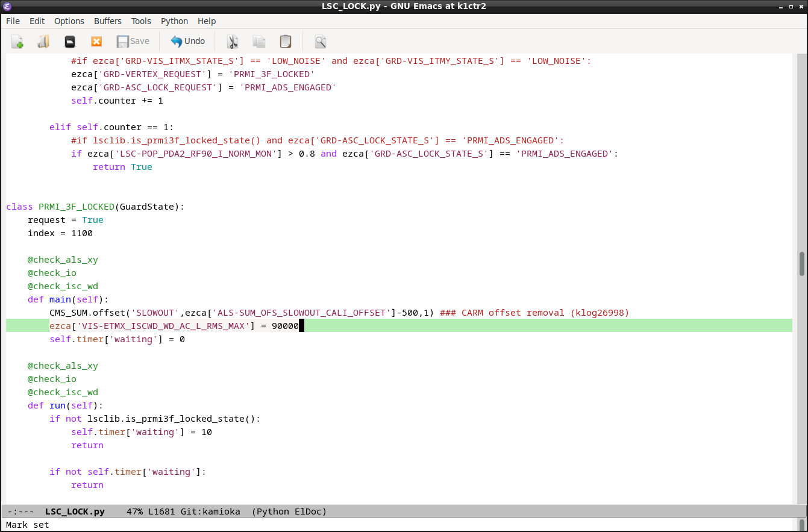The width and height of the screenshot is (808, 532).
Task: Click 'self.counter += 1' line
Action: pos(117,101)
